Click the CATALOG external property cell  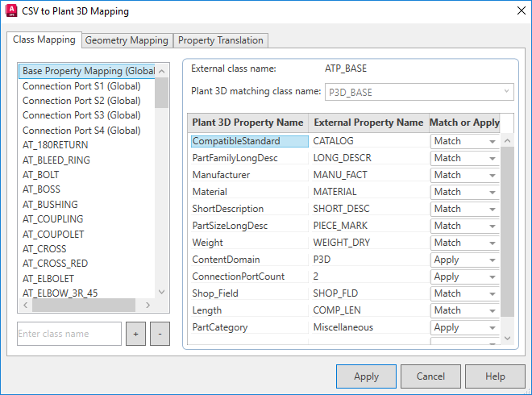[x=370, y=141]
